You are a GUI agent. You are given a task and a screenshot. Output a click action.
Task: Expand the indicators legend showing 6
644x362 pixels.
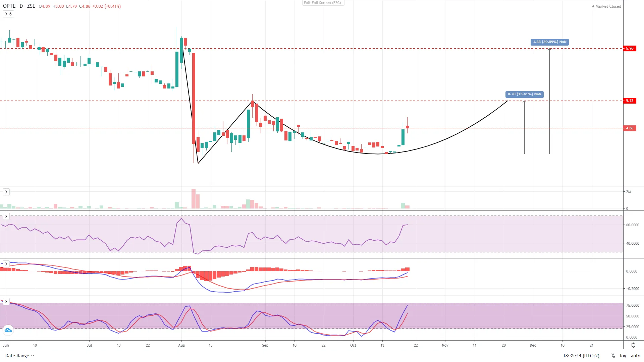[x=8, y=14]
